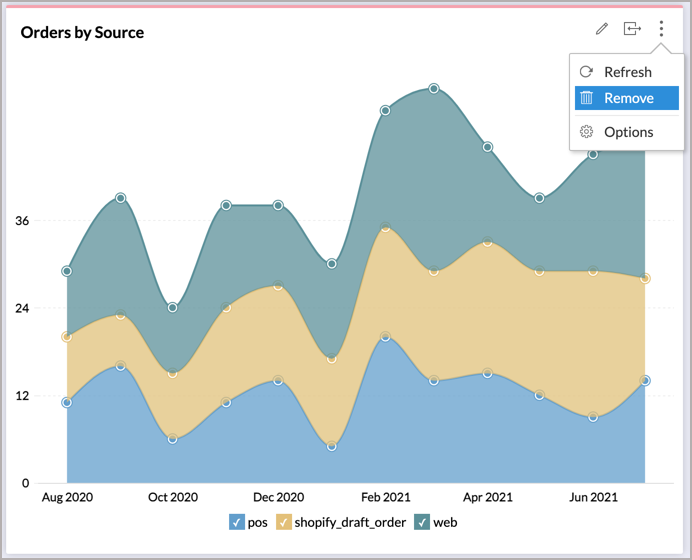Click the pos legend label
Screen dimensions: 692x560
[257, 522]
